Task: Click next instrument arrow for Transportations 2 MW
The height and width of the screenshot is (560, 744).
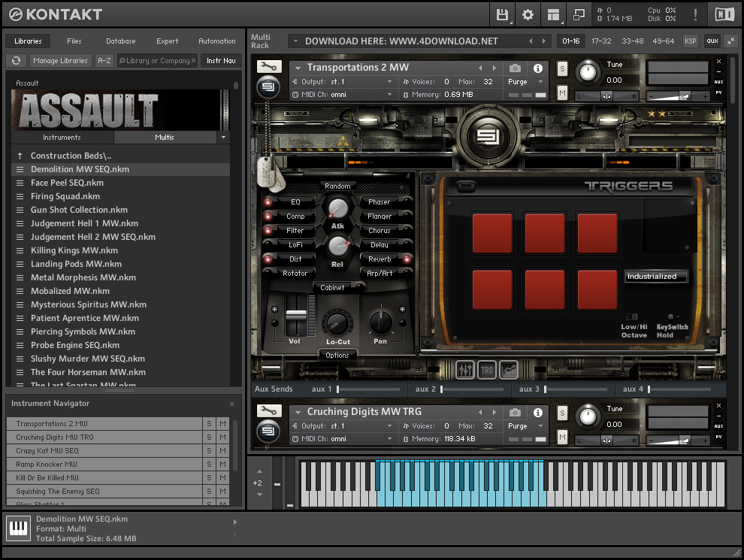Action: click(x=494, y=68)
